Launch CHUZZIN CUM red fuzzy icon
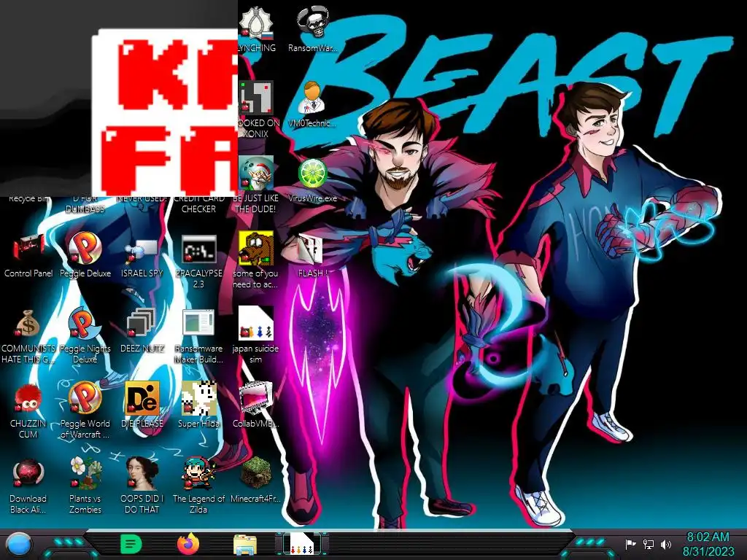The image size is (747, 560). 28,399
